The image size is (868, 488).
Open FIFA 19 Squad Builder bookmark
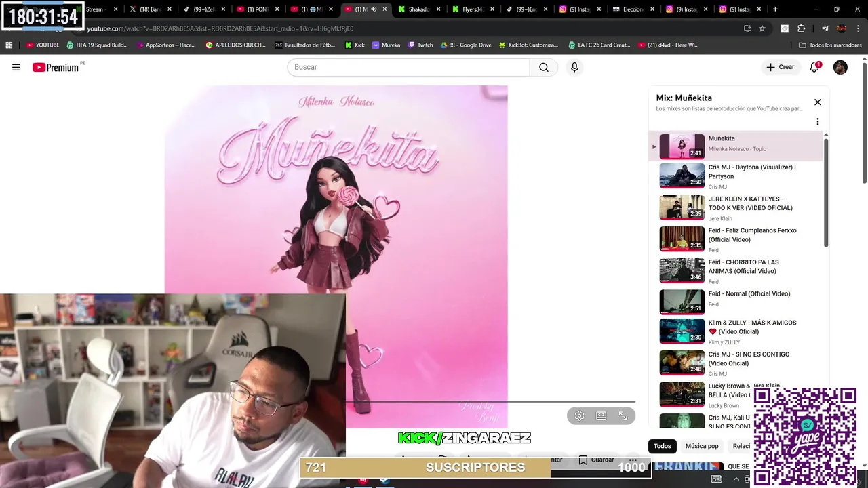[97, 45]
